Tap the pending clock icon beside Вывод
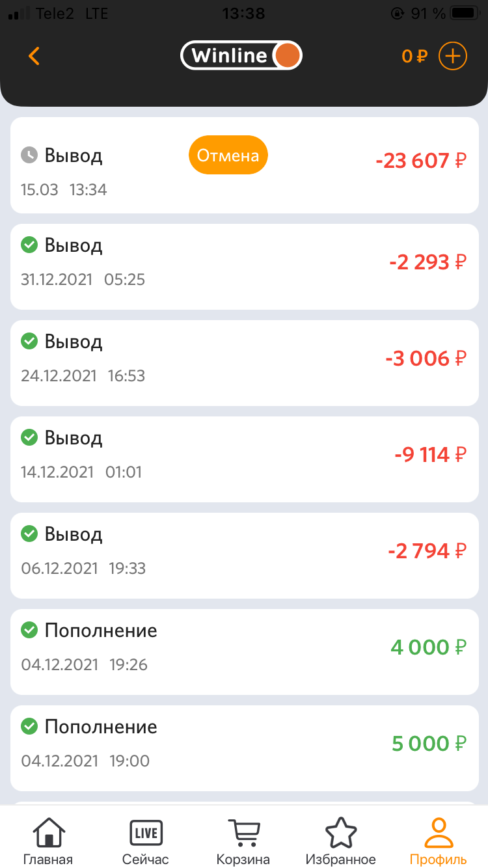 click(29, 156)
